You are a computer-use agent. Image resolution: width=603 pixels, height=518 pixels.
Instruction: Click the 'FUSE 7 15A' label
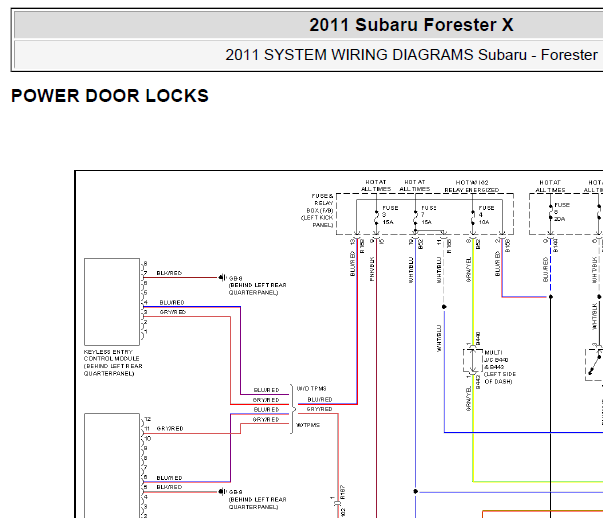[x=429, y=215]
